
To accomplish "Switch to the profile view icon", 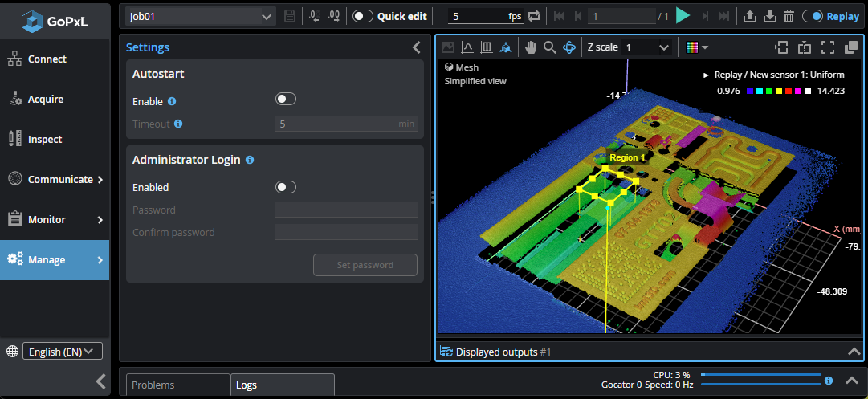I will pyautogui.click(x=467, y=47).
